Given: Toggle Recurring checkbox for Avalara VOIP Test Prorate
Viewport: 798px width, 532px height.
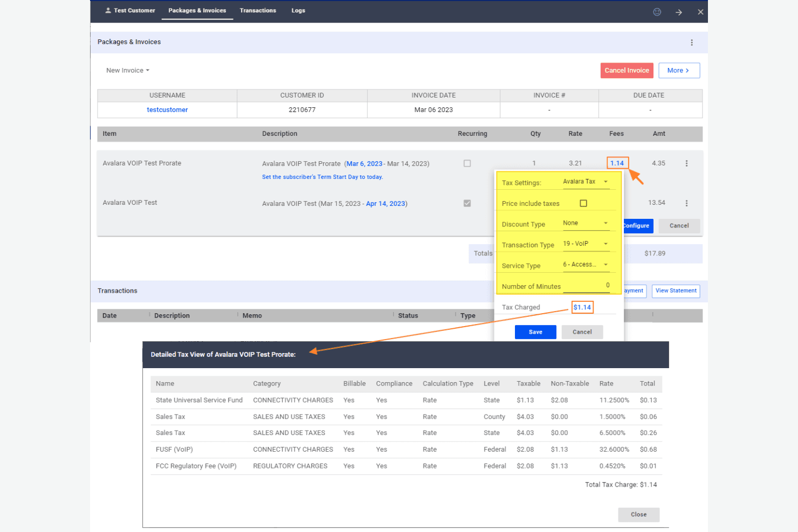Looking at the screenshot, I should click(467, 163).
